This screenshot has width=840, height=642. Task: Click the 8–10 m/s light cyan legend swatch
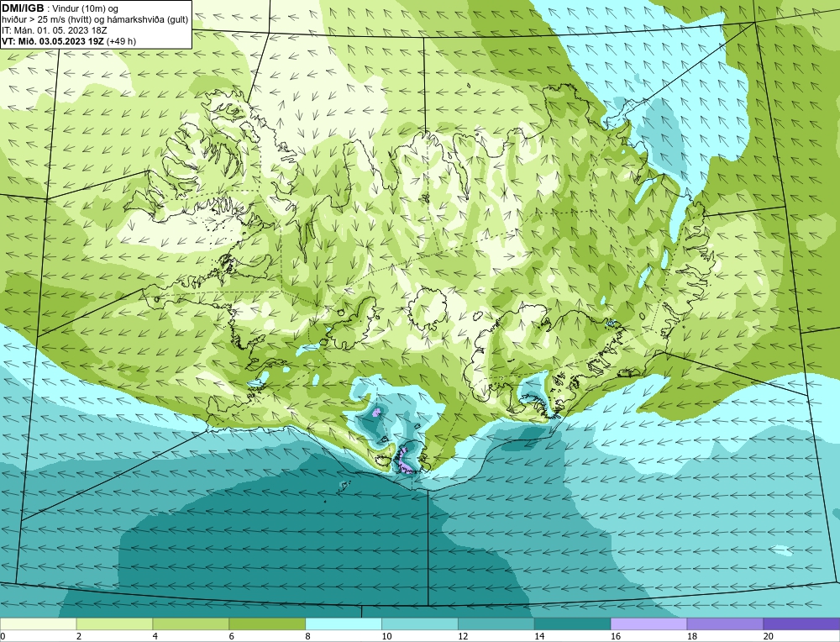(344, 624)
